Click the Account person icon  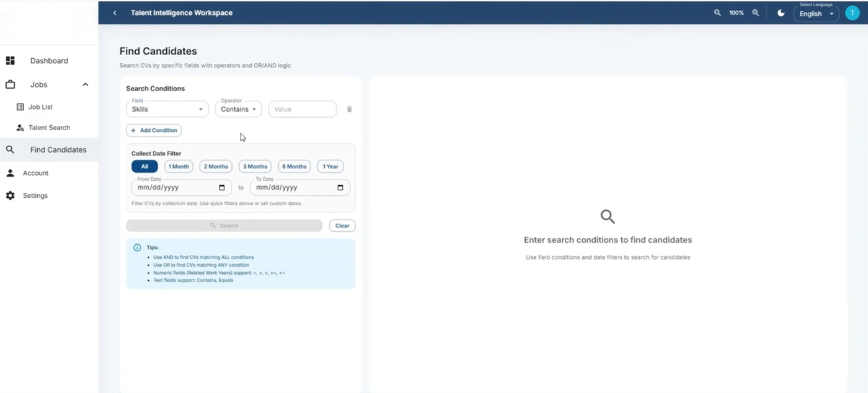[10, 173]
